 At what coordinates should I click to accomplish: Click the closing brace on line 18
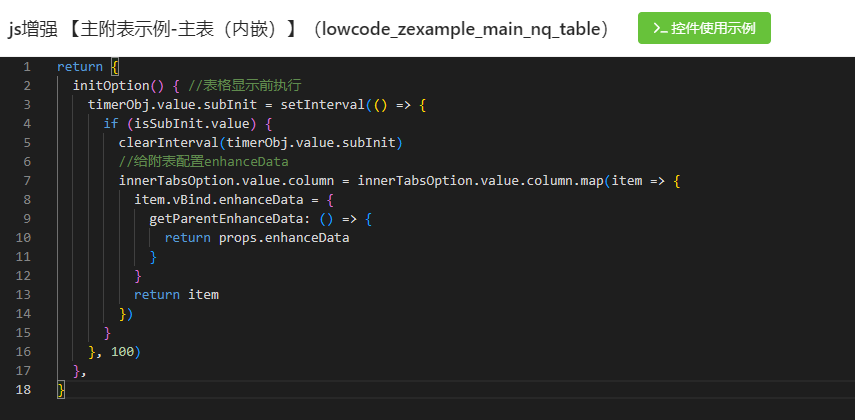tap(61, 390)
